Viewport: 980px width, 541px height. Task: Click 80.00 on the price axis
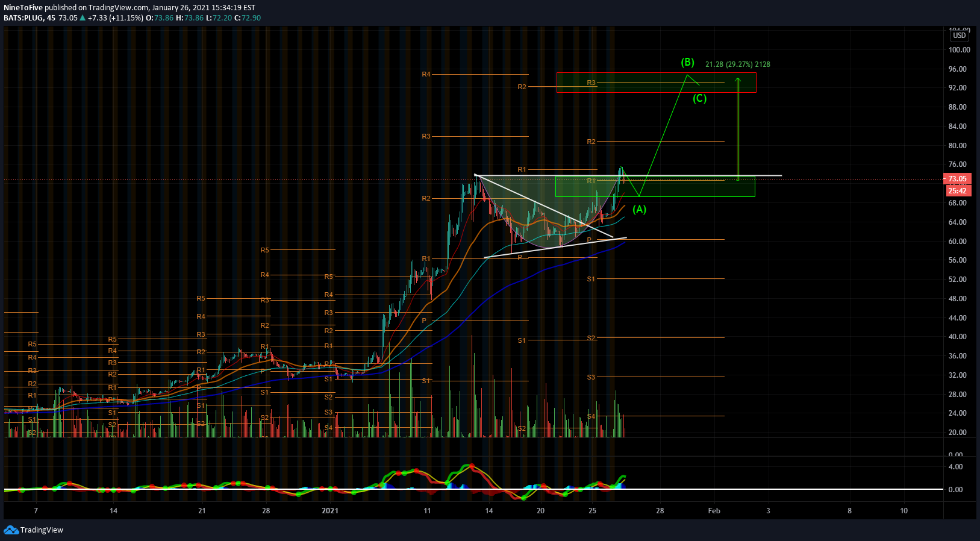[958, 146]
